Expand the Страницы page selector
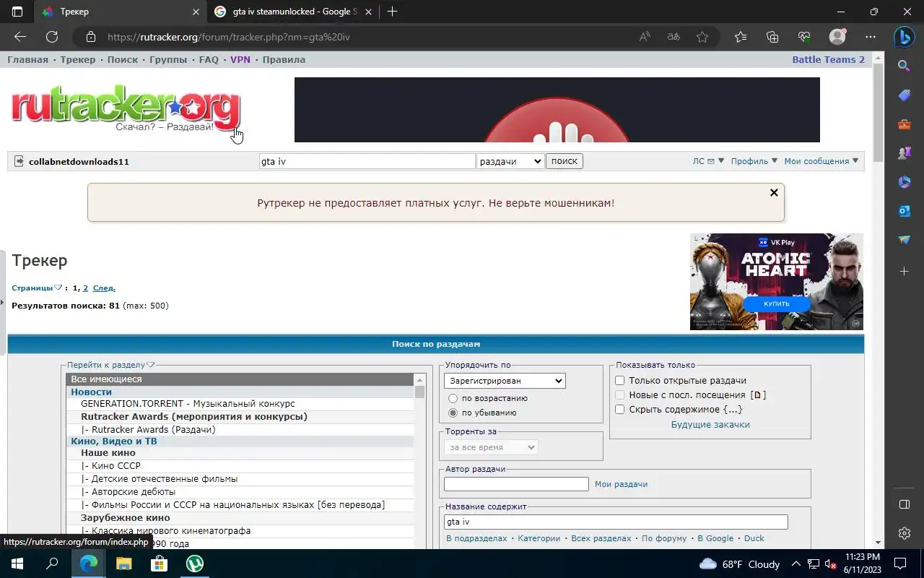 [x=37, y=288]
